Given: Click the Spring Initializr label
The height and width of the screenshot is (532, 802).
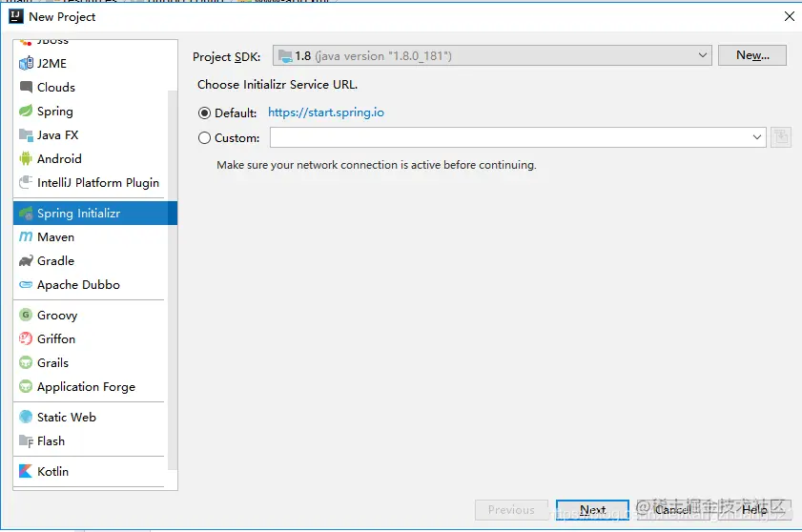Looking at the screenshot, I should pyautogui.click(x=78, y=214).
